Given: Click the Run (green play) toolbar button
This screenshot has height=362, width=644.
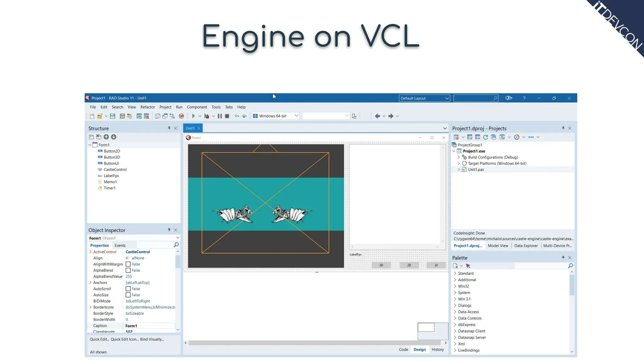Looking at the screenshot, I should pos(193,116).
